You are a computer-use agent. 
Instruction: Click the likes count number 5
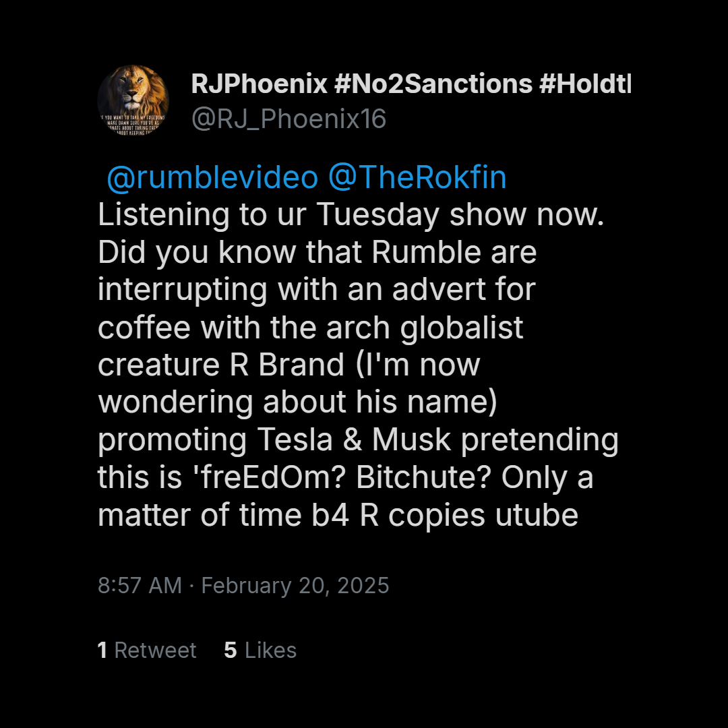point(231,650)
